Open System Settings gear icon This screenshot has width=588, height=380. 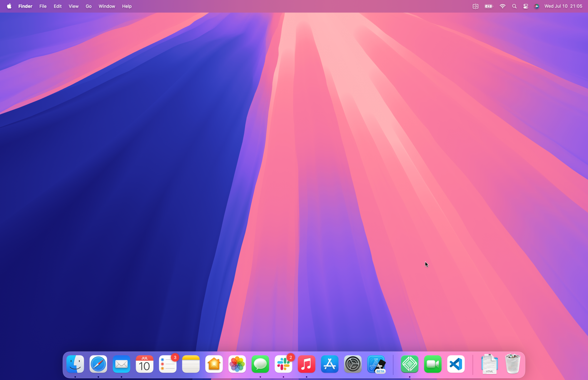[353, 364]
